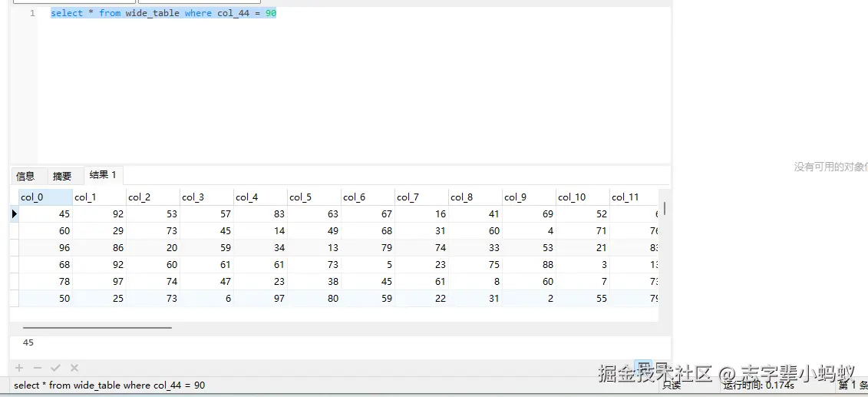Click the cell 53 in col_2
Viewport: 868px width, 397px height.
click(x=153, y=213)
